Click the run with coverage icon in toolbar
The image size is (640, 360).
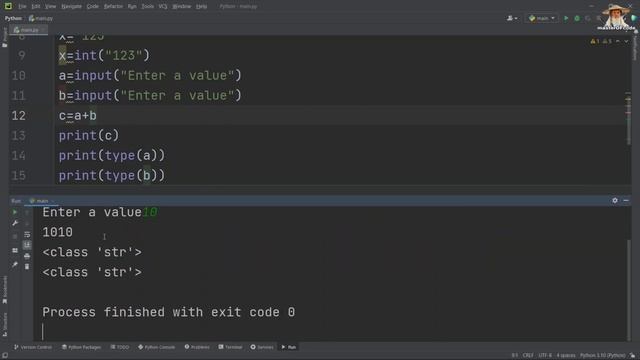(588, 18)
